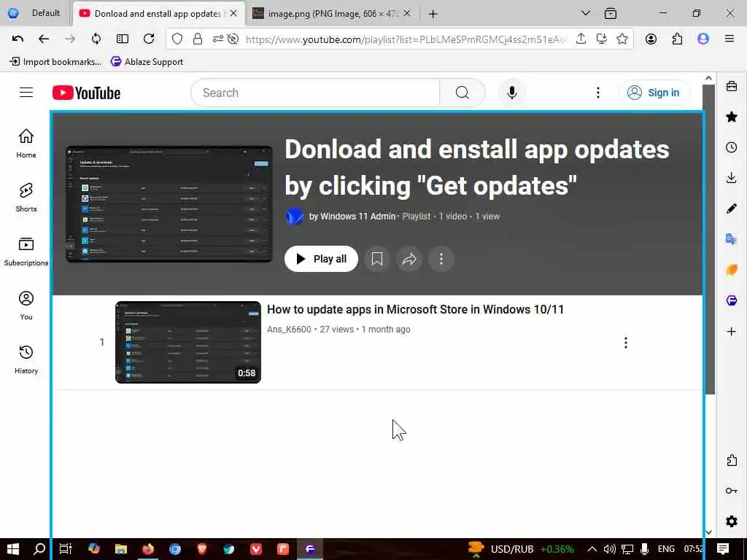747x560 pixels.
Task: Share playlist using arrow icon
Action: click(409, 259)
